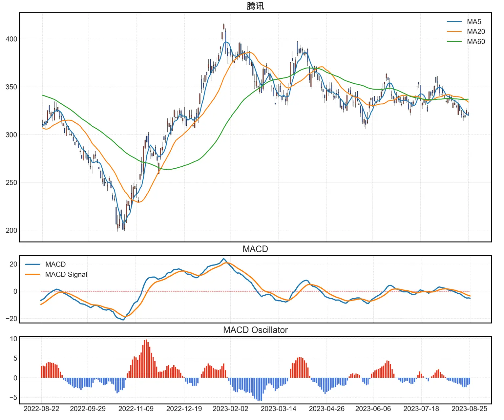
Task: Click the −20 tick on MACD axis
Action: pos(11,319)
